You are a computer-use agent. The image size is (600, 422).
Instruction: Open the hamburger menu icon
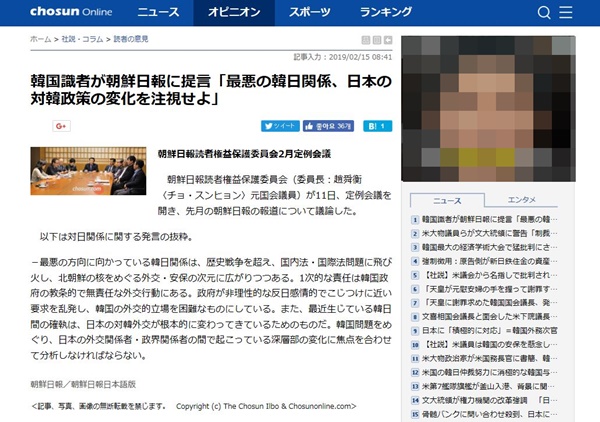579,13
